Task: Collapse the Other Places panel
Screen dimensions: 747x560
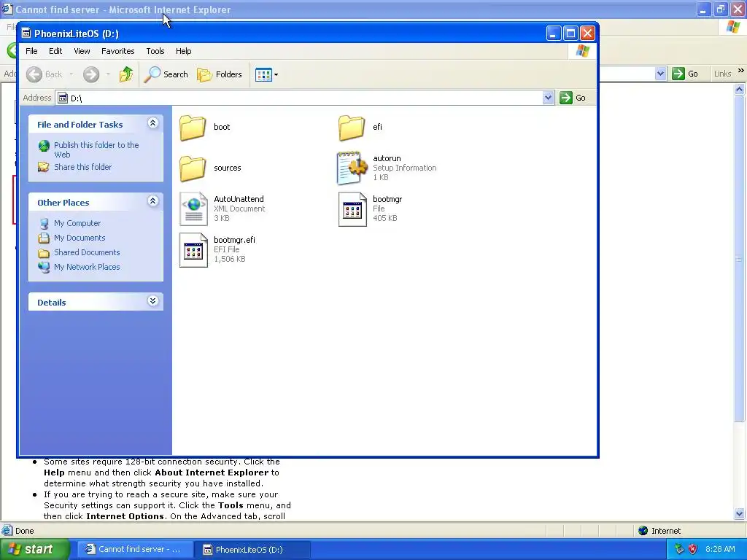Action: tap(152, 201)
